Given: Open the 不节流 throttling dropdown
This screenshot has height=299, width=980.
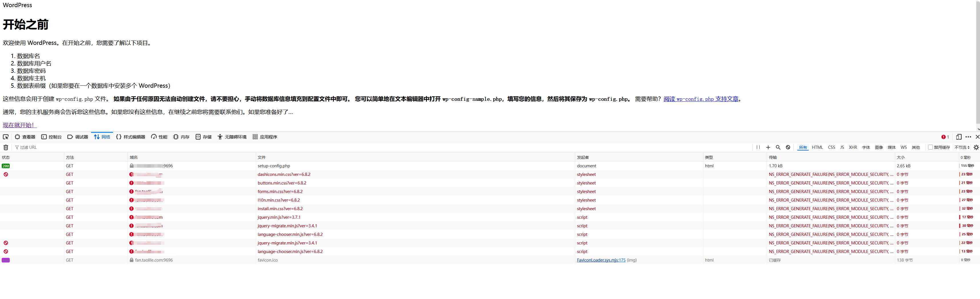Looking at the screenshot, I should point(962,147).
